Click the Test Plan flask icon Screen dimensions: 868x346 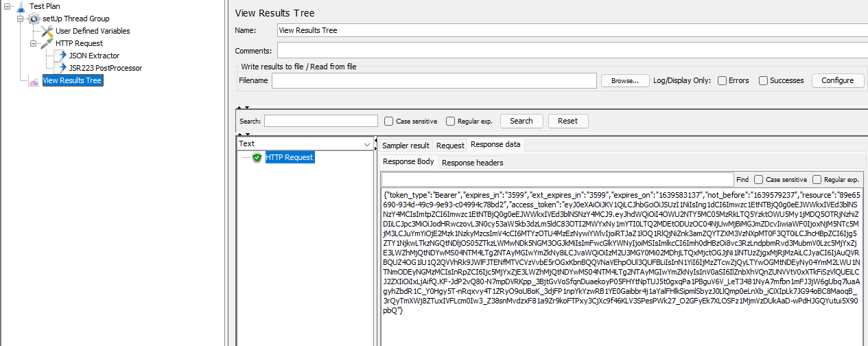(x=20, y=6)
